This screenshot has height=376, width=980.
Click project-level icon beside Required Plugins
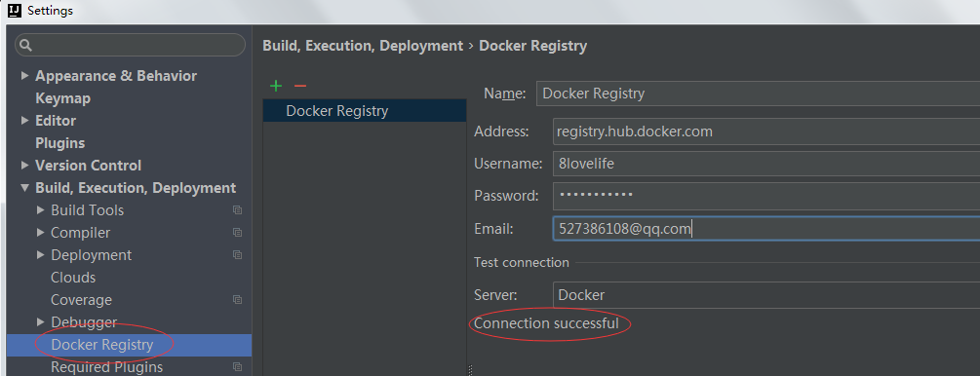238,366
